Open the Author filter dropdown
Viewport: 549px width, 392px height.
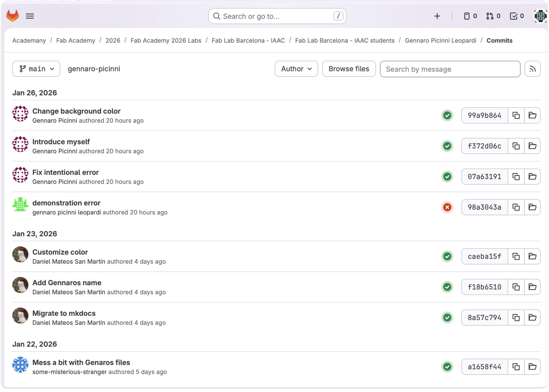click(x=296, y=69)
